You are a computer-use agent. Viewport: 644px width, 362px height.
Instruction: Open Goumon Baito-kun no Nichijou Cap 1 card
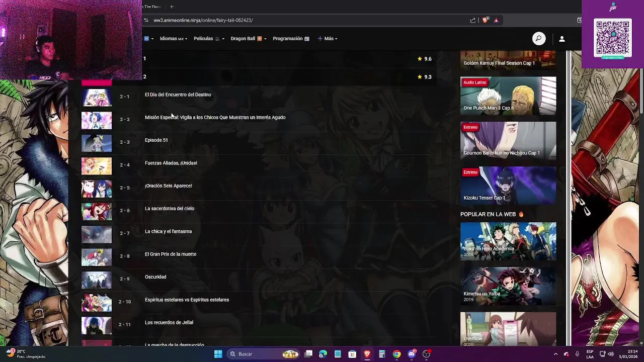(508, 141)
